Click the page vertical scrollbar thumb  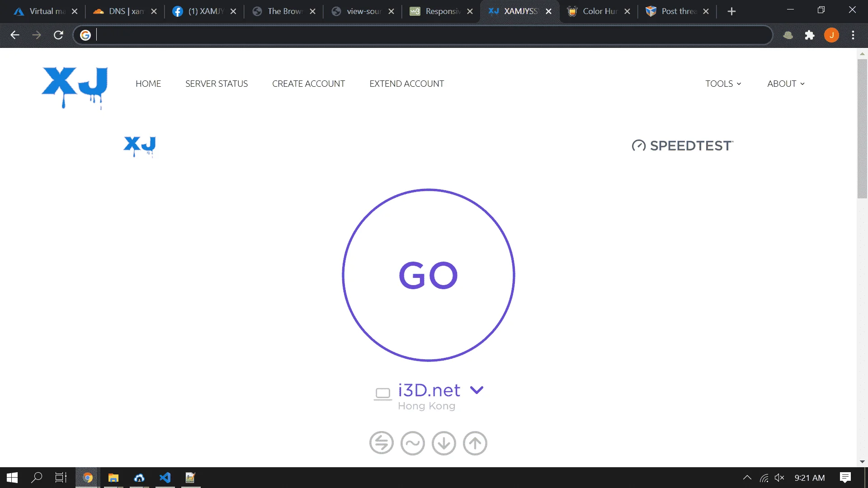[x=862, y=128]
